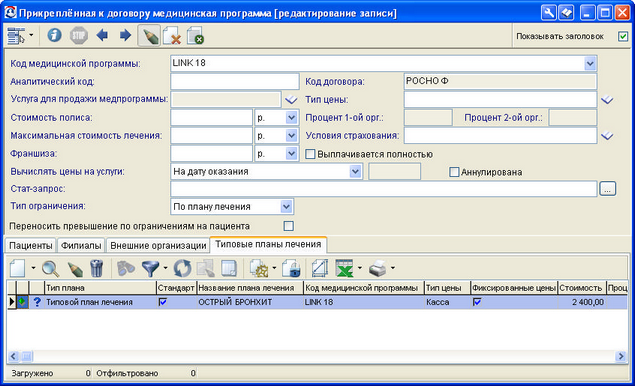The height and width of the screenshot is (386, 635).
Task: Toggle the Показывать заголовок checkbox
Action: pyautogui.click(x=623, y=36)
